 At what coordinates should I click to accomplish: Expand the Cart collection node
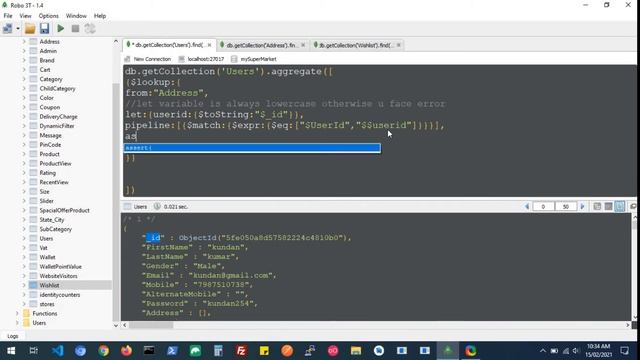pyautogui.click(x=24, y=70)
